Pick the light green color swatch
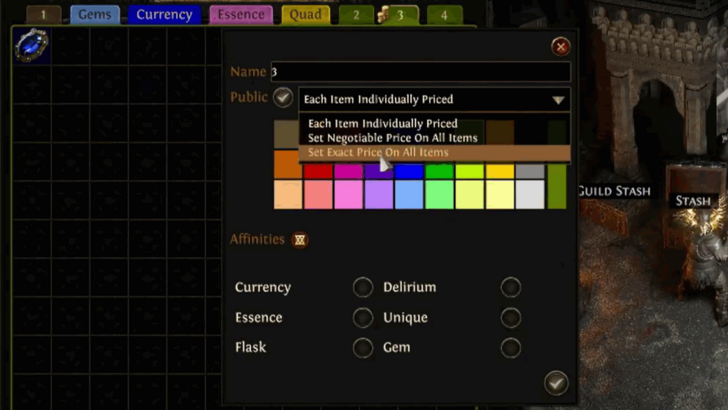The height and width of the screenshot is (410, 728). pyautogui.click(x=439, y=195)
